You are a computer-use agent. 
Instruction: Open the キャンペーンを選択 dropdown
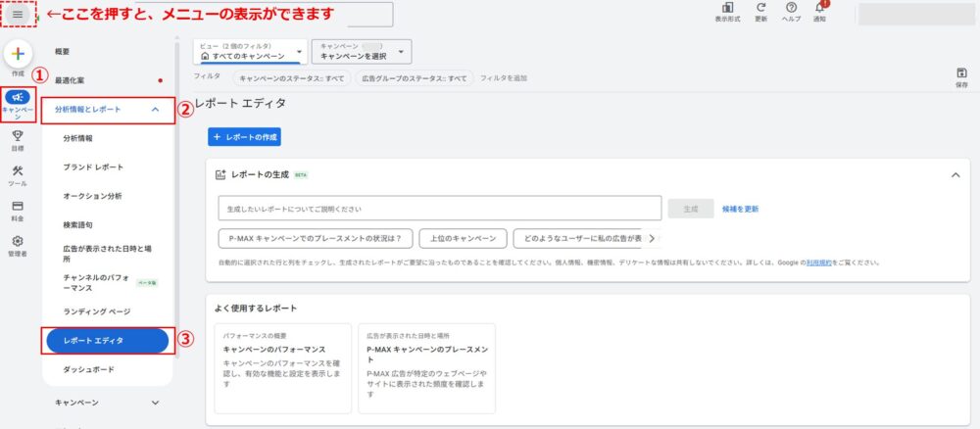click(361, 52)
